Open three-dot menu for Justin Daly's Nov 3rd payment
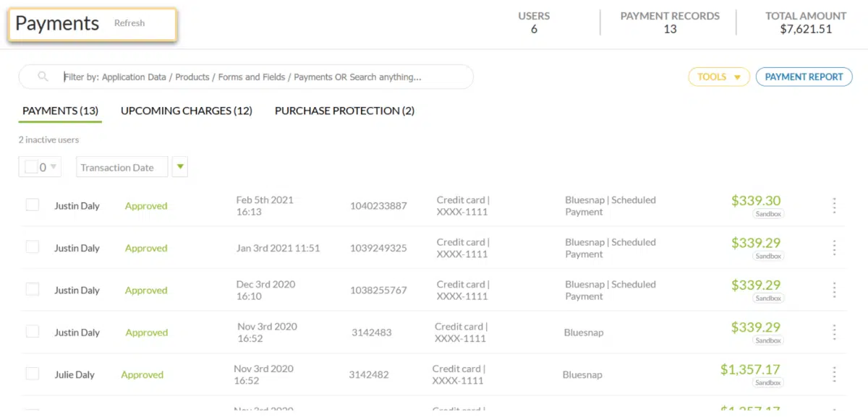868x417 pixels. click(x=834, y=332)
